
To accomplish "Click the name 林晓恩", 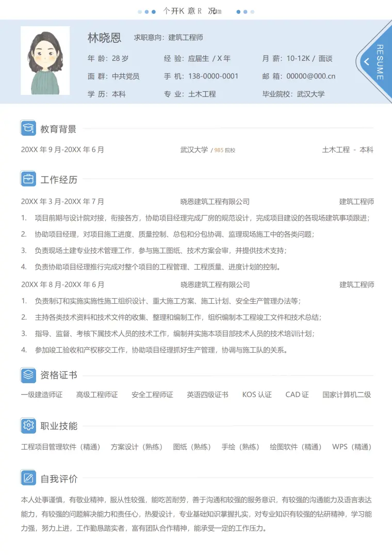I will 104,38.
